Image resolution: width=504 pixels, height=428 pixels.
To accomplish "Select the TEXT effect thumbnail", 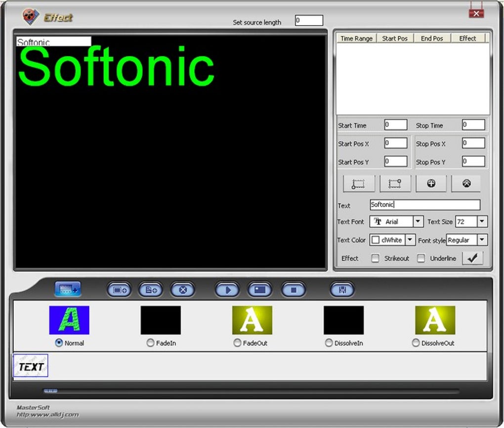I will 31,366.
